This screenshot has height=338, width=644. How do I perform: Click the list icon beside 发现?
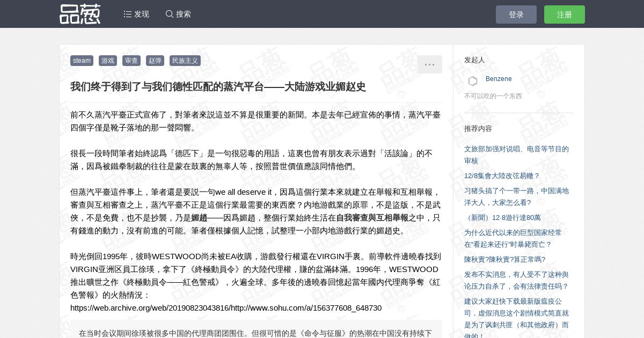tap(128, 14)
